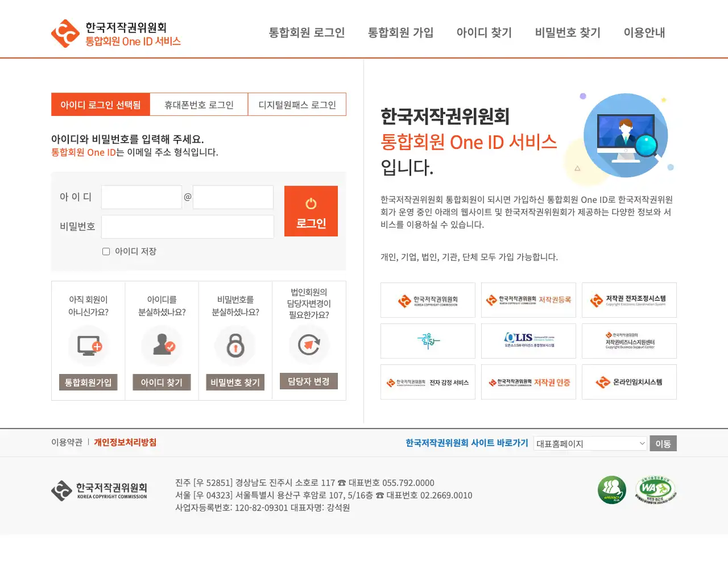Click the person icon under 아이디를 분실하셨나요
Viewport: 728px width, 582px height.
162,346
